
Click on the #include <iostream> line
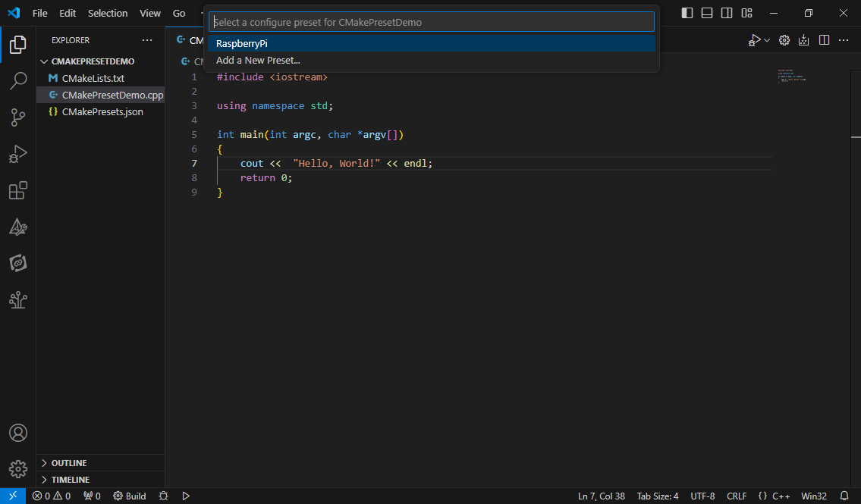click(x=272, y=77)
